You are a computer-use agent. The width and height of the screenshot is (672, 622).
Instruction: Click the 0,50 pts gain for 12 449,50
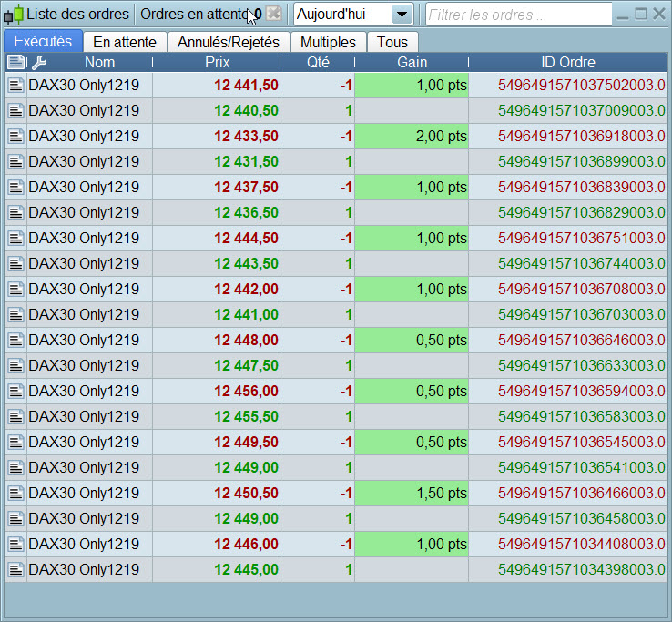pyautogui.click(x=412, y=442)
